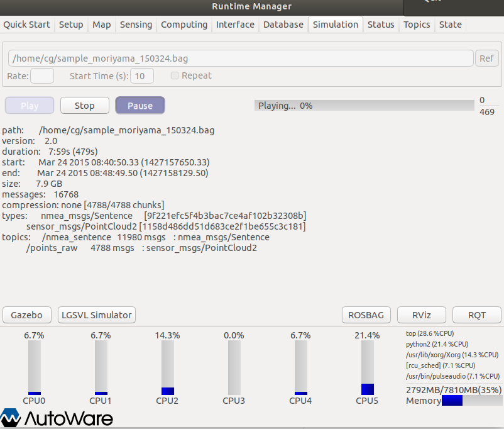Click the 'python2 (21.4 %CPU)' process entry

[437, 344]
